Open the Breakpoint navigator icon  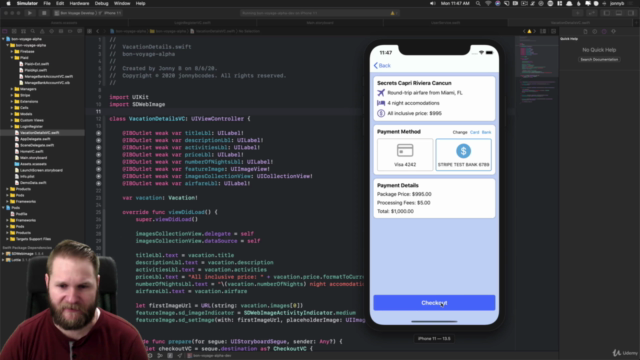pyautogui.click(x=70, y=31)
